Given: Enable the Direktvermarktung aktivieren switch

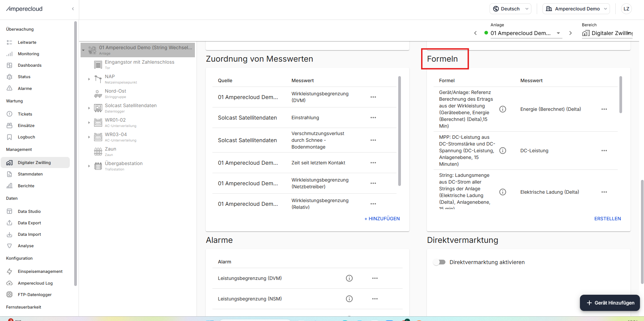Looking at the screenshot, I should (x=439, y=262).
